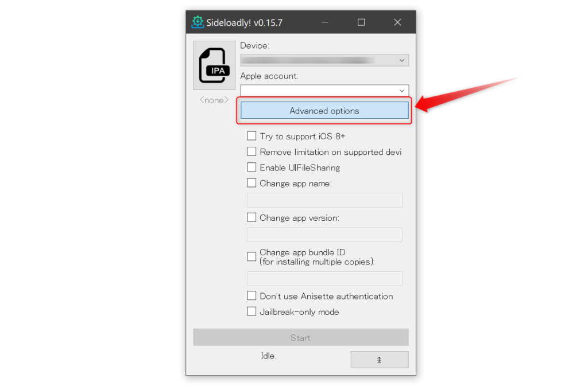Image resolution: width=588 pixels, height=386 pixels.
Task: Click the Advanced options button
Action: (x=324, y=111)
